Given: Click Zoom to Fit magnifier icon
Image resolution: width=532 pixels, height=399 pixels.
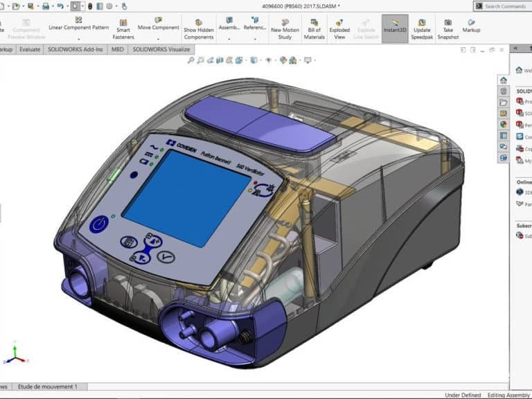Looking at the screenshot, I should 191,60.
